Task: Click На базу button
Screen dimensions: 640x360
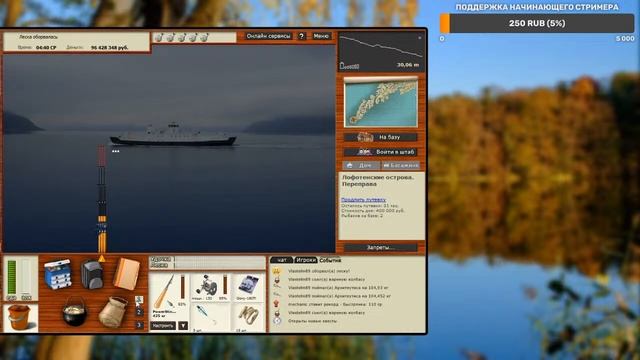Action: click(x=380, y=137)
